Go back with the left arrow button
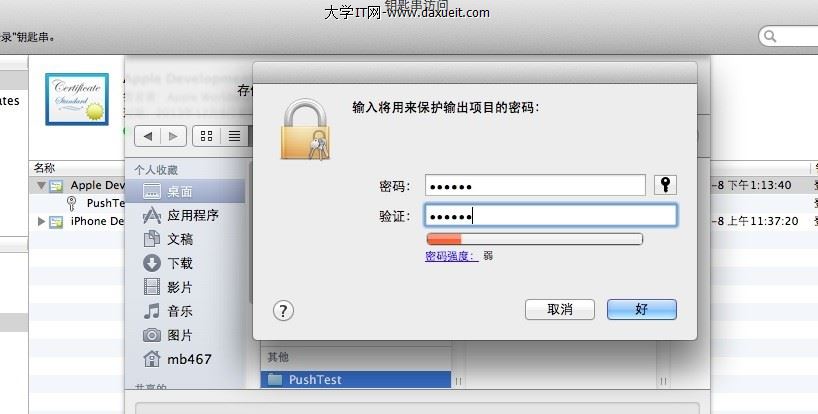 (x=148, y=136)
